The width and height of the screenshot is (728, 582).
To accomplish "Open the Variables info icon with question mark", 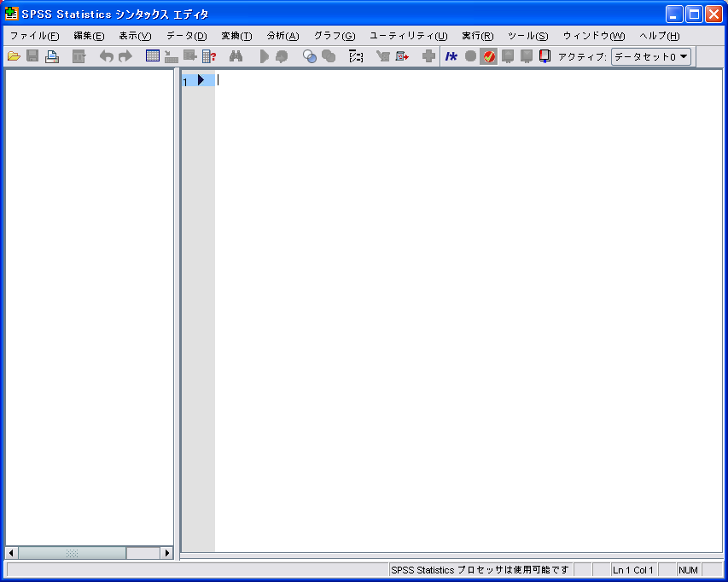I will tap(209, 56).
